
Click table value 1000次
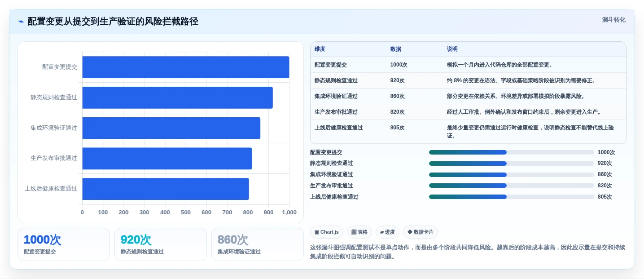pyautogui.click(x=399, y=65)
